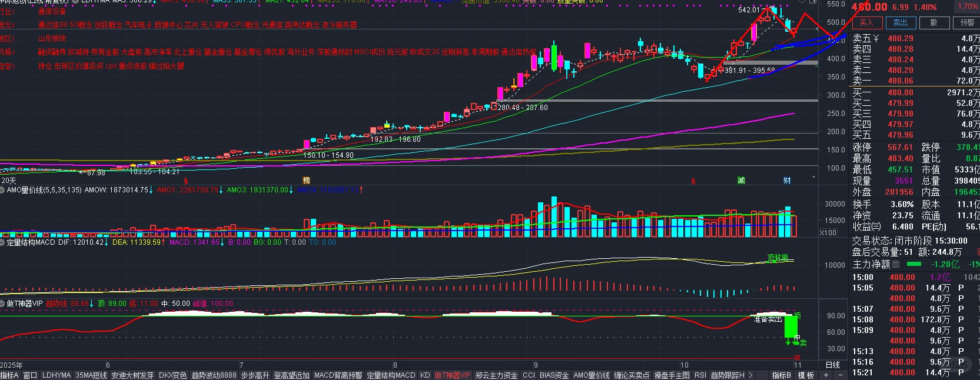Screen dimensions: 980x380
Task: Click the 1.70% badge at top right
Action: (x=967, y=6)
